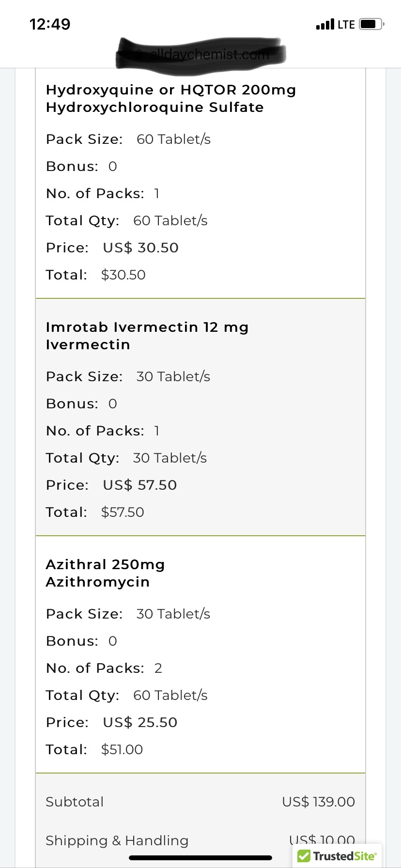This screenshot has height=868, width=401.
Task: Click the Hydroxychloroquine pack size 60 Tablet/s
Action: pyautogui.click(x=173, y=139)
